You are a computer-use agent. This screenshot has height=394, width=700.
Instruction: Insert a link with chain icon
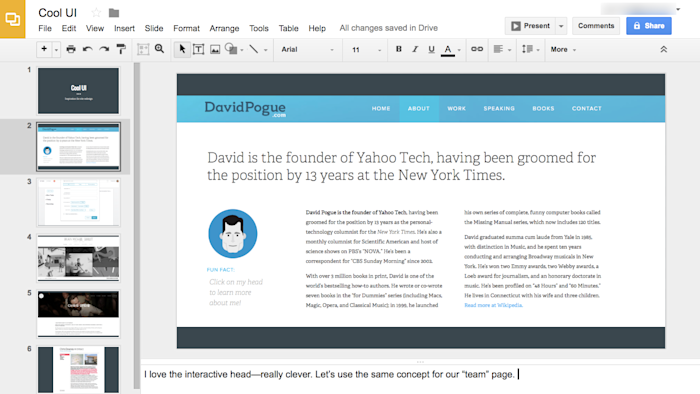coord(477,49)
